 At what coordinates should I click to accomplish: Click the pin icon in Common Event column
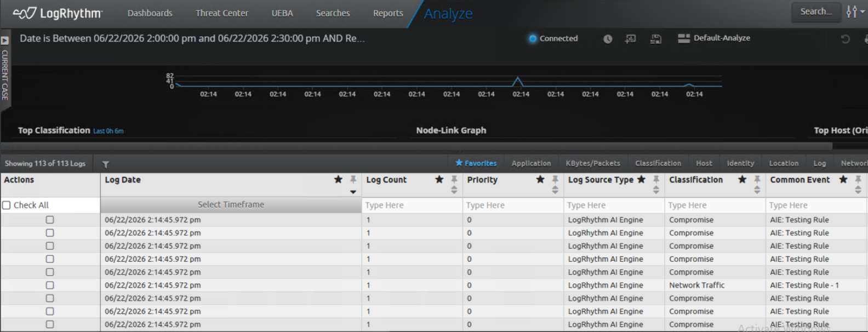click(858, 180)
